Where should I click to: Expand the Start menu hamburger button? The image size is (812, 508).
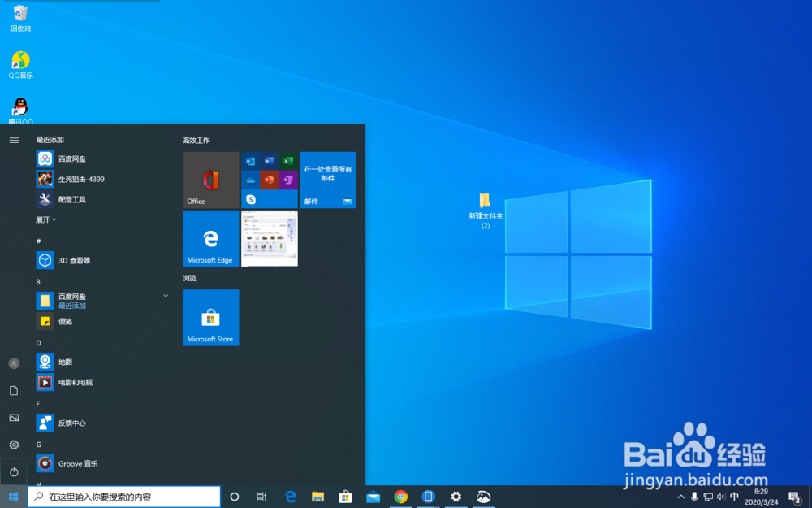(14, 141)
